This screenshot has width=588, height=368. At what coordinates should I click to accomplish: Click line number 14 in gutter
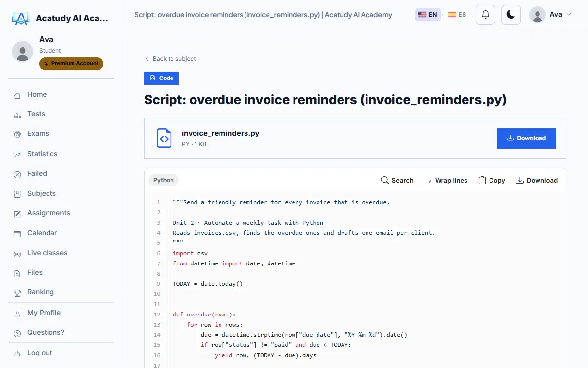pos(157,335)
